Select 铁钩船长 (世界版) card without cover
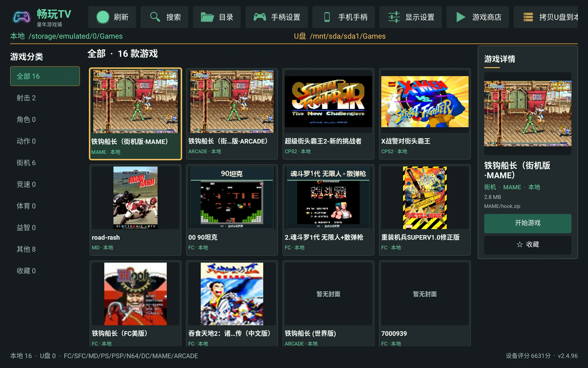 point(328,304)
